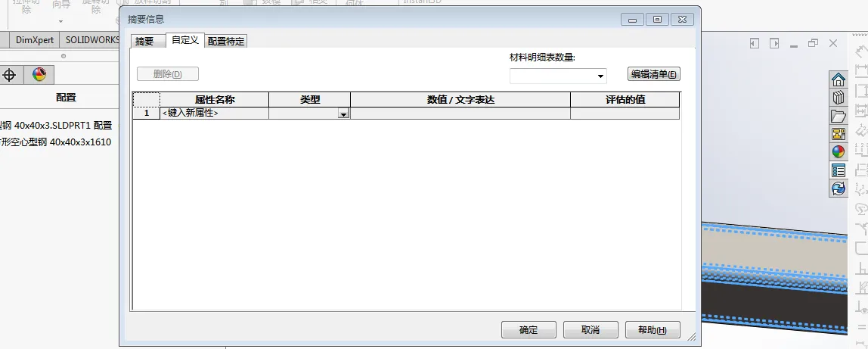Click the 配置 panel heading

click(66, 98)
